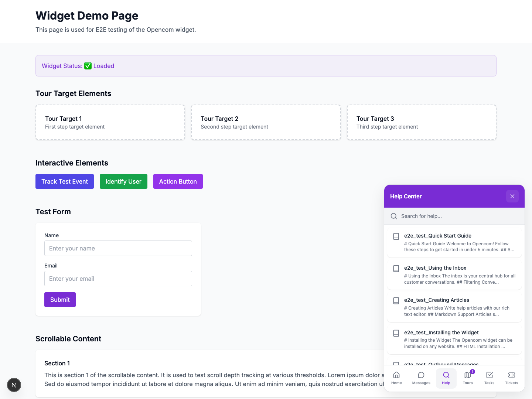
Task: Click the Track Test Event button
Action: click(x=64, y=181)
